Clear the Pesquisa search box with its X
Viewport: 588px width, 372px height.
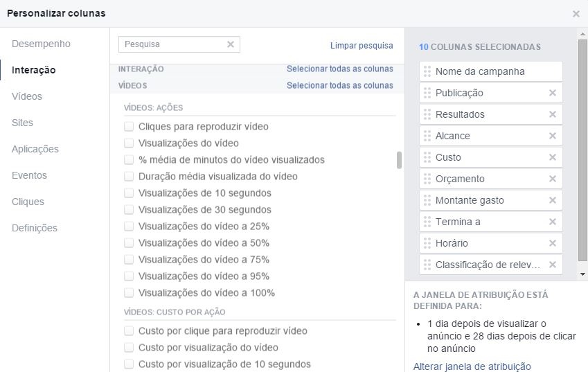[231, 44]
